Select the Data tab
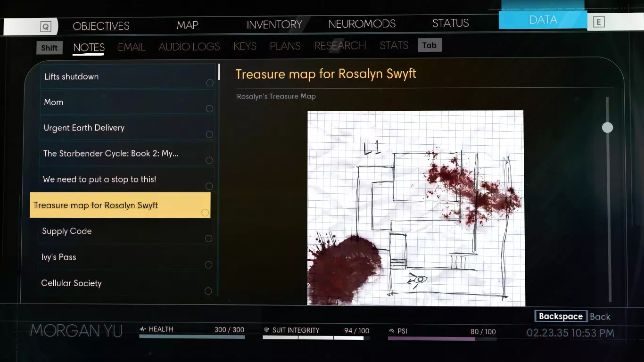This screenshot has height=362, width=644. point(543,20)
